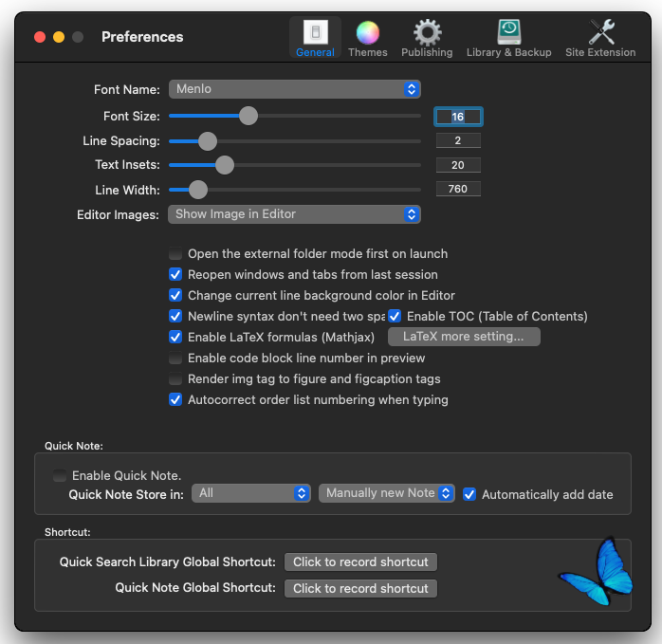The image size is (662, 644).
Task: Disable Enable LaTeX formulas (Mathjax) checkbox
Action: click(175, 337)
